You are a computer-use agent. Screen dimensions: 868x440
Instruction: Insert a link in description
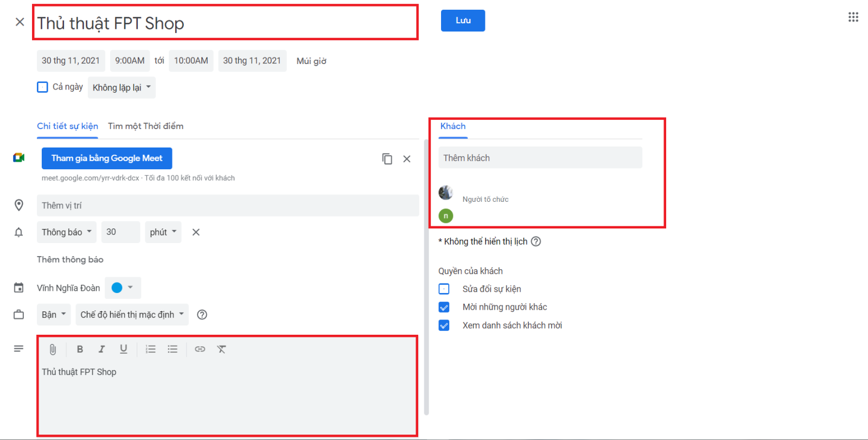point(200,349)
